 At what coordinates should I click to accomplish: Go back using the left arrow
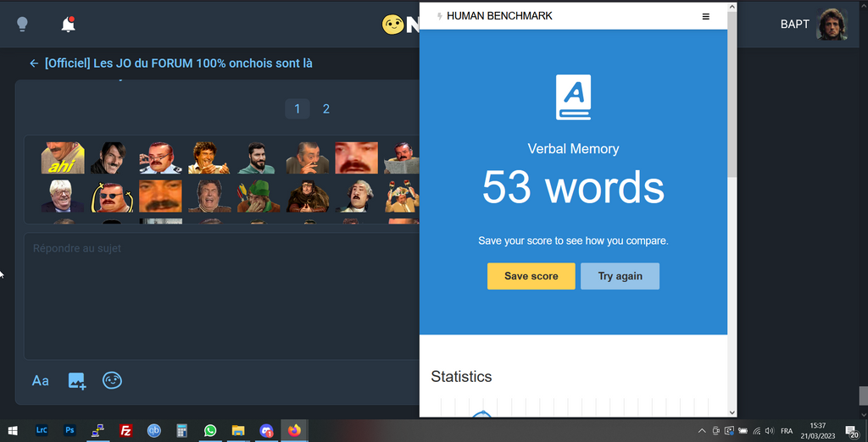pos(34,64)
